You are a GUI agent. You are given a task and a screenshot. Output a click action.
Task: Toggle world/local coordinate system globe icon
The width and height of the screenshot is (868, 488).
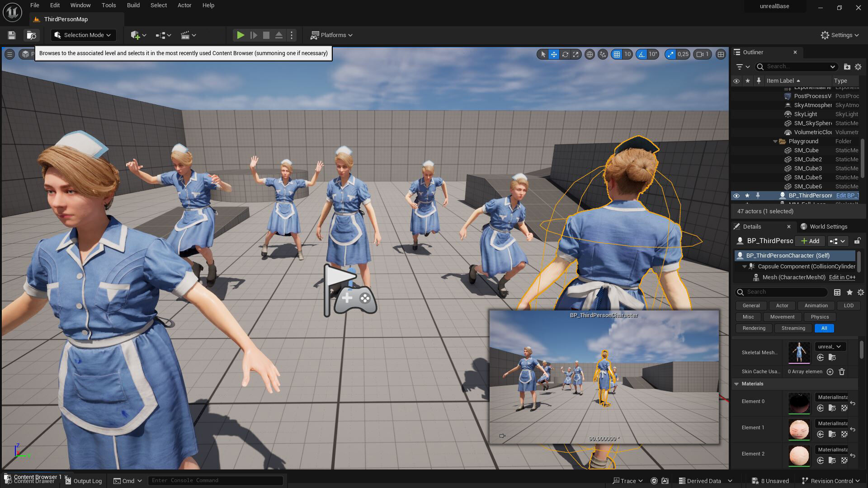590,54
